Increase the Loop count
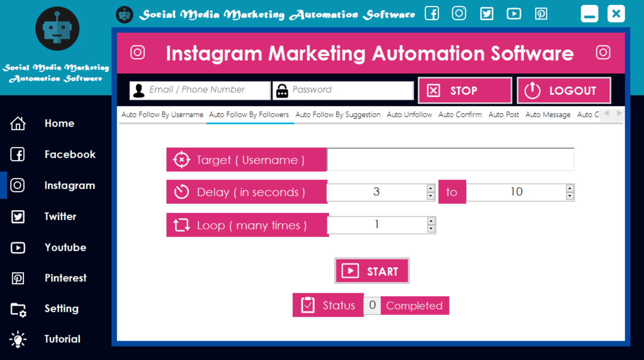Screen dimensions: 644x360 pos(431,221)
